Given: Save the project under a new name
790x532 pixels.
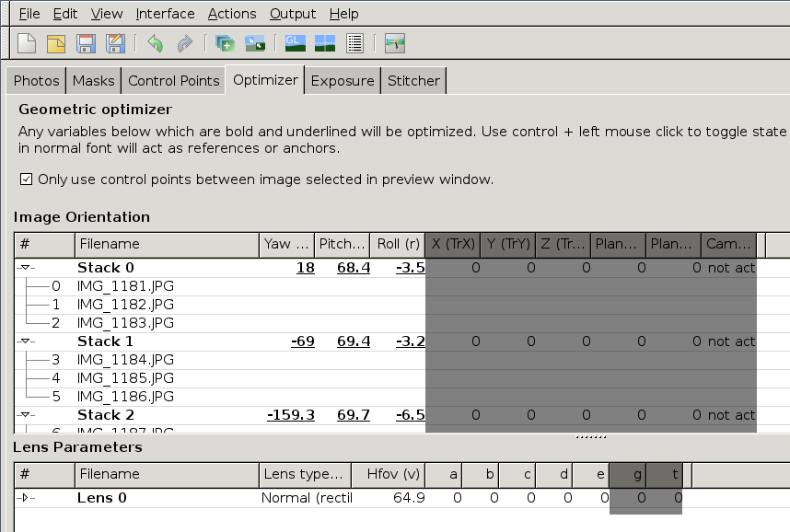Looking at the screenshot, I should click(x=115, y=42).
